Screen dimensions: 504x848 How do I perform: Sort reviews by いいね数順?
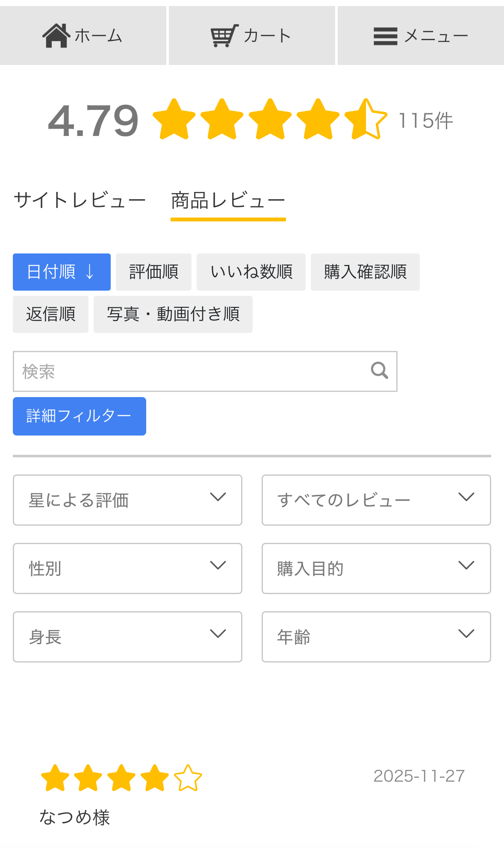coord(251,272)
